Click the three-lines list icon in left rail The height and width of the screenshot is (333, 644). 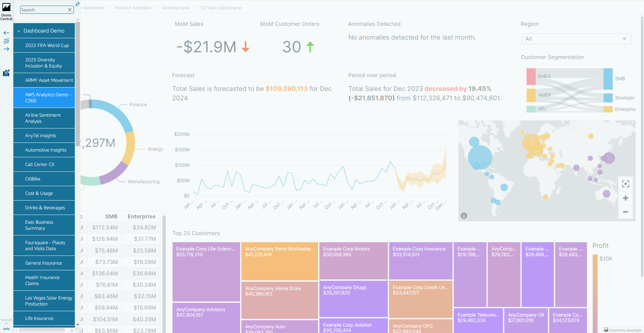coord(6,41)
